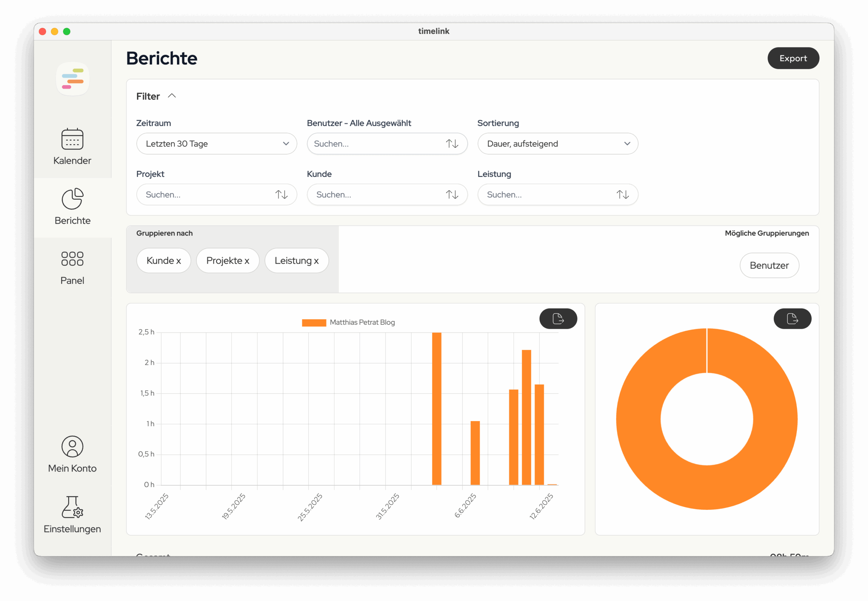
Task: Click the Export button
Action: [x=793, y=58]
